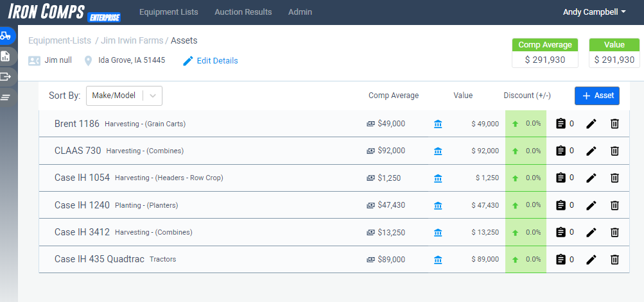Image resolution: width=644 pixels, height=302 pixels.
Task: Click the $13,250 comp average for Case IH 3412
Action: click(x=392, y=232)
